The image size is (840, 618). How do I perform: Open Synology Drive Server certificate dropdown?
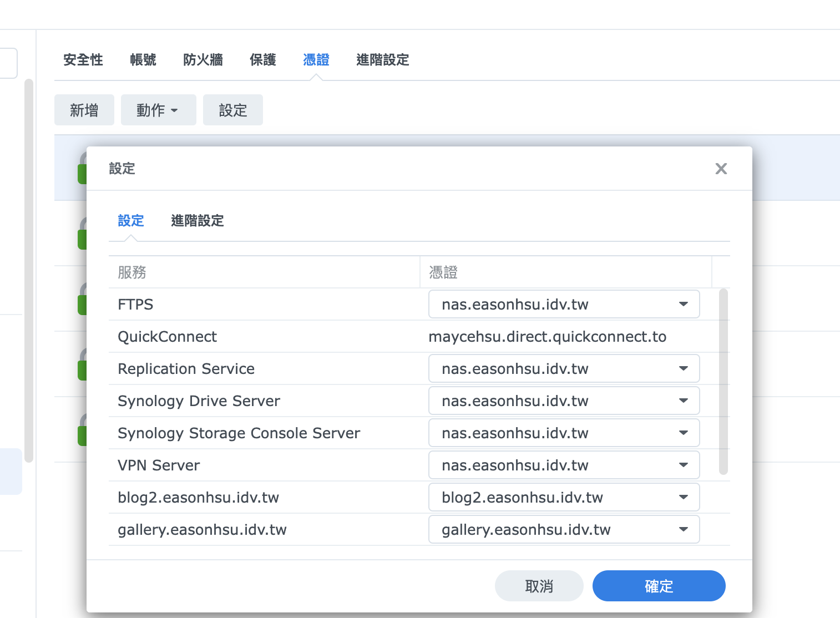[564, 401]
